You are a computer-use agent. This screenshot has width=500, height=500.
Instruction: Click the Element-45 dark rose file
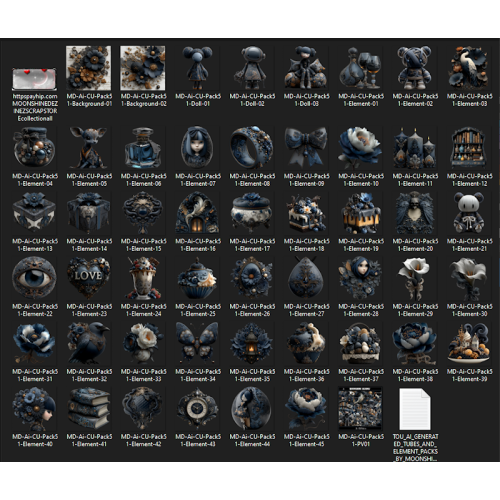306,408
